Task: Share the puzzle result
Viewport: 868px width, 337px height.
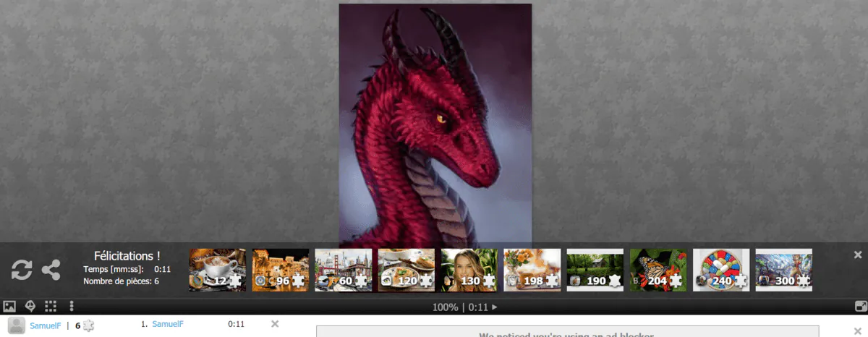Action: click(x=51, y=270)
